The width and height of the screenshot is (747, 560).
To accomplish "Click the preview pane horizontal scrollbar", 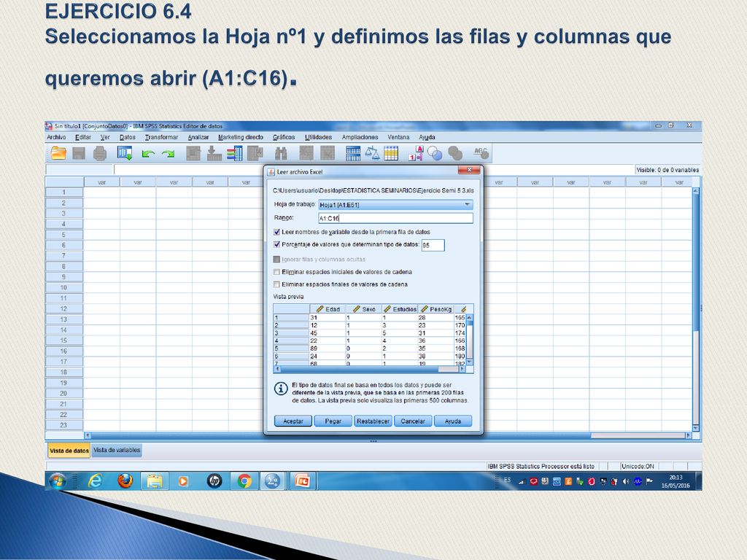I will click(x=369, y=369).
